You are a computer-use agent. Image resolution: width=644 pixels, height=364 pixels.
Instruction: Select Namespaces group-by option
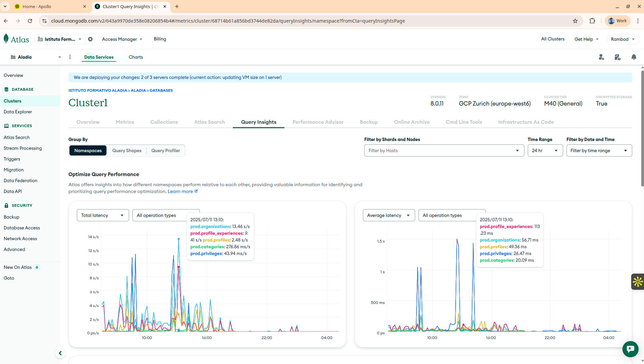[88, 150]
